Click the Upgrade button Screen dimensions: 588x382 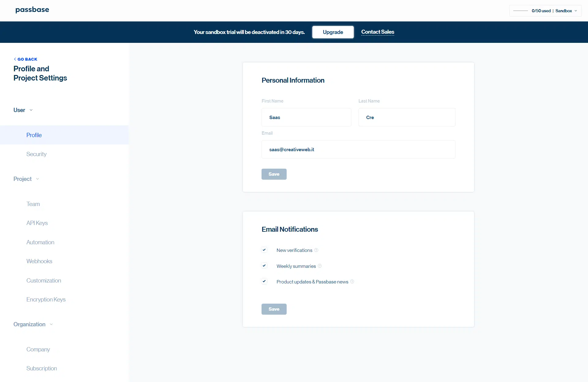click(333, 32)
